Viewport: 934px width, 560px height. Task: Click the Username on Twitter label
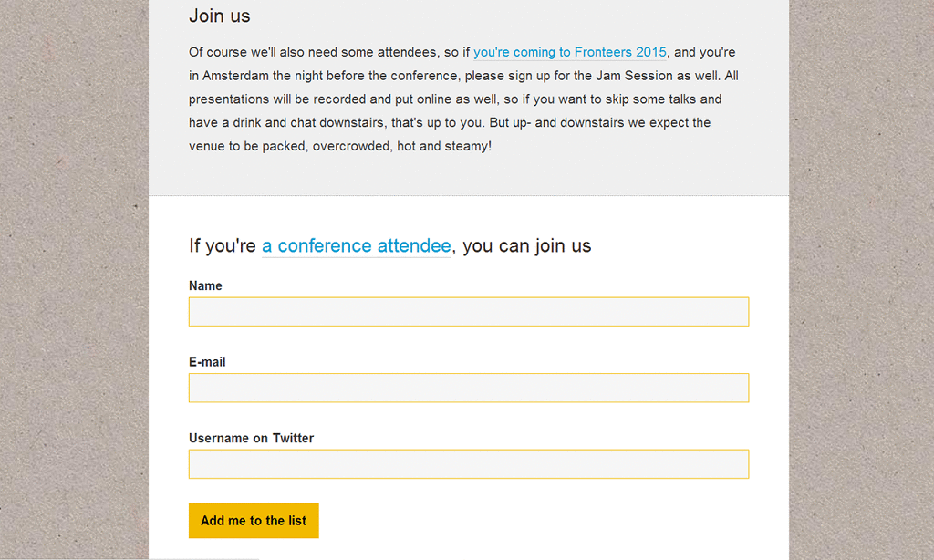pos(252,439)
